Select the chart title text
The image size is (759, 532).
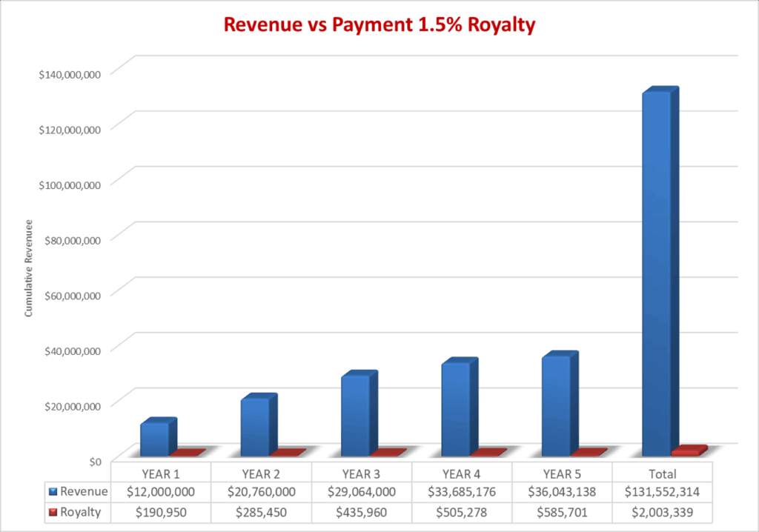click(379, 24)
